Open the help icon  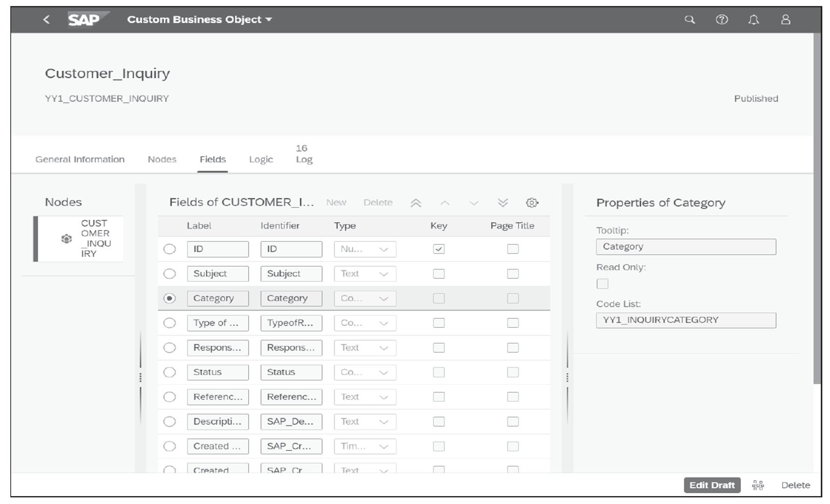(x=722, y=20)
